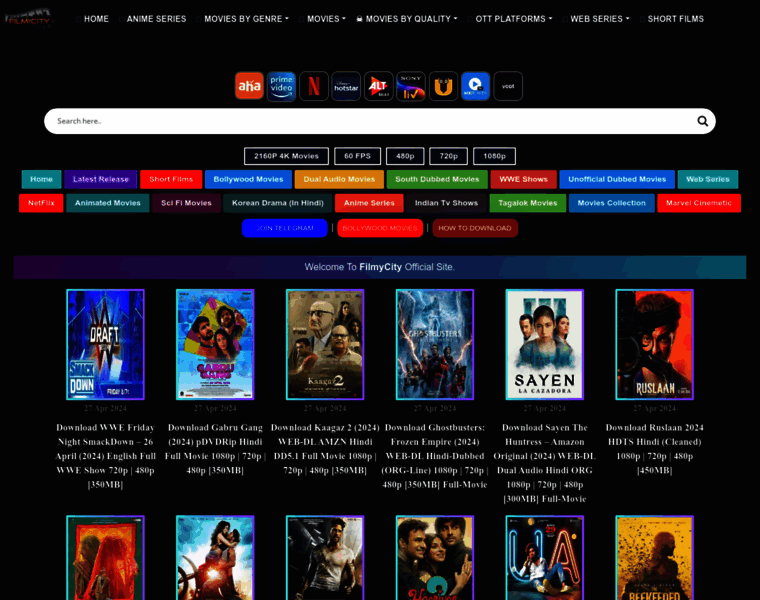Select the 60 FPS filter
The image size is (760, 600).
coord(357,156)
